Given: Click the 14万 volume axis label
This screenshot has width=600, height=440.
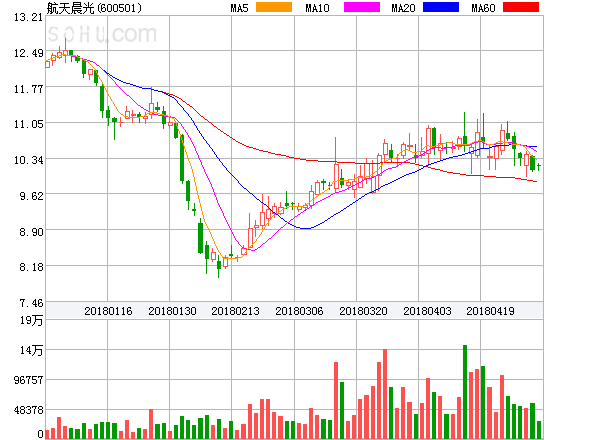Looking at the screenshot, I should pyautogui.click(x=31, y=350).
